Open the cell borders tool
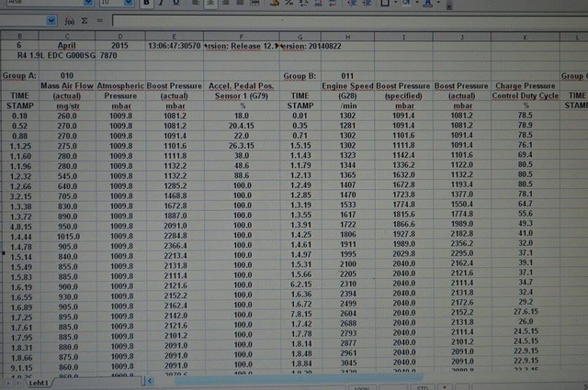 tap(385, 3)
